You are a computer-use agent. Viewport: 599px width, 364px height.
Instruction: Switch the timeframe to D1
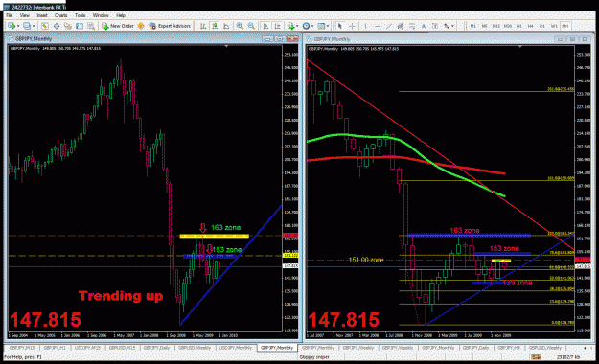click(x=542, y=26)
